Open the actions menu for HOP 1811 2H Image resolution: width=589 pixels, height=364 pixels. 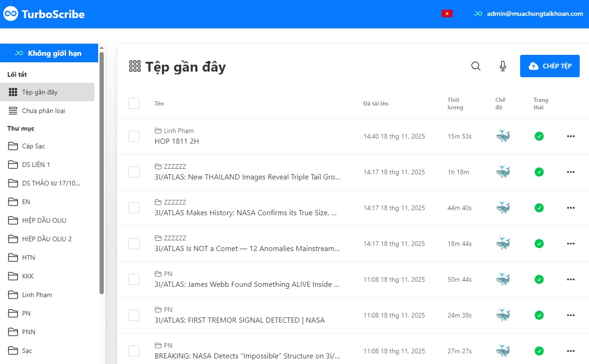[571, 136]
